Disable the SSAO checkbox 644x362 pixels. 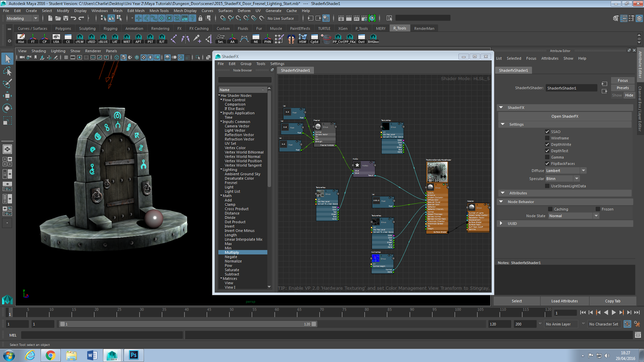click(x=547, y=132)
